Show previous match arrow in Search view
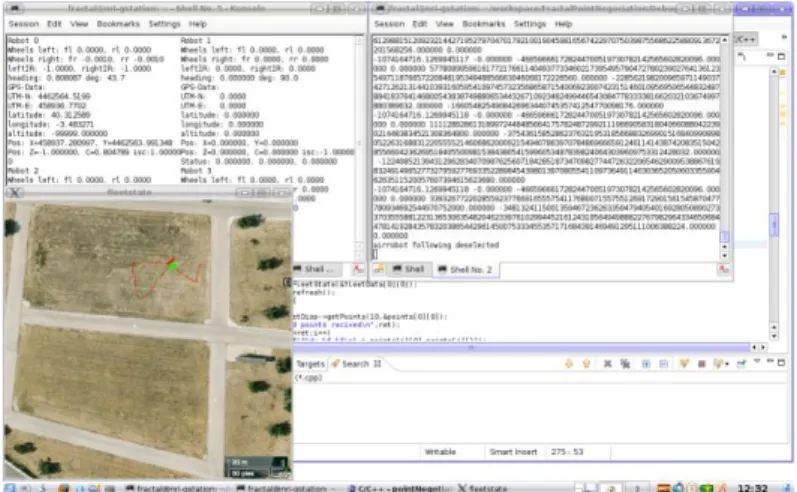The width and height of the screenshot is (797, 492). pos(587,364)
